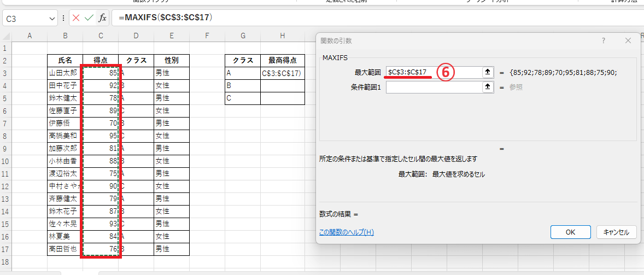Open the fx insert function icon
This screenshot has width=644, height=275.
point(102,18)
